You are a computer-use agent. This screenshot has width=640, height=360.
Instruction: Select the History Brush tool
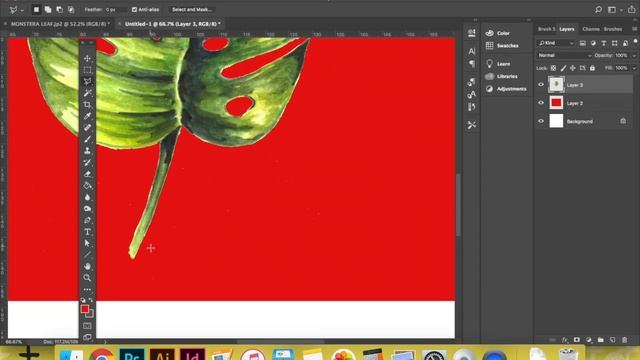tap(87, 162)
